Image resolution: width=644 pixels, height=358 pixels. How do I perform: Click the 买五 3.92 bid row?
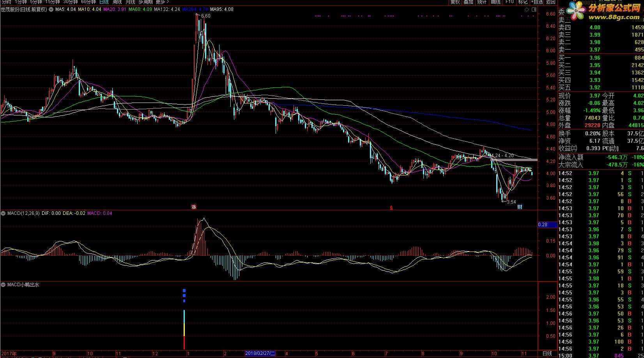click(x=601, y=87)
